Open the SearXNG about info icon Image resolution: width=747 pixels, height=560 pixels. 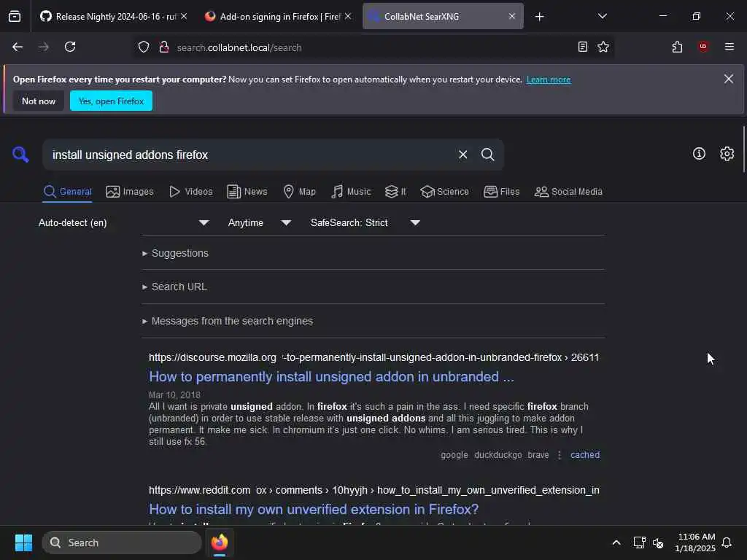(x=699, y=154)
